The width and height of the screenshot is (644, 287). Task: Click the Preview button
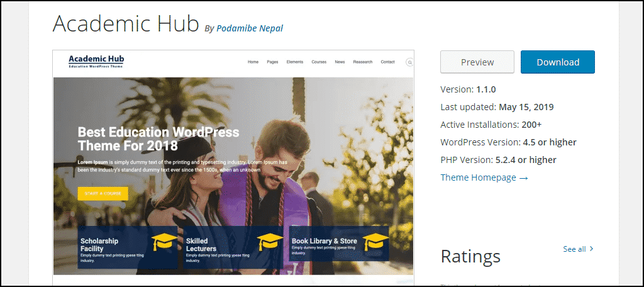[x=477, y=62]
